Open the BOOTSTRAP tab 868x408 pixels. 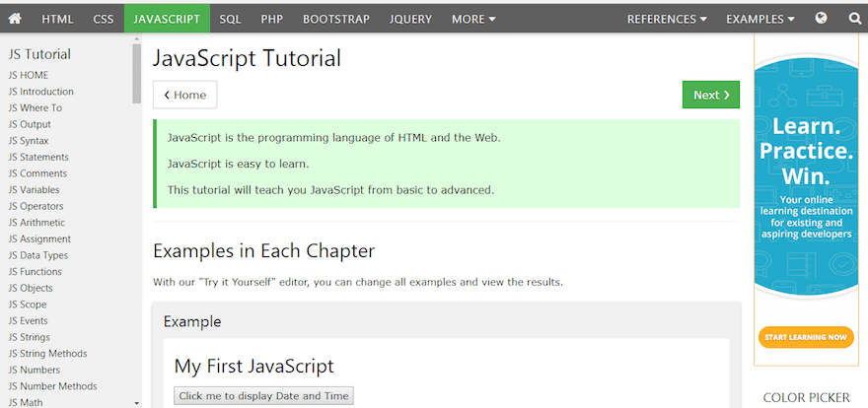coord(335,18)
